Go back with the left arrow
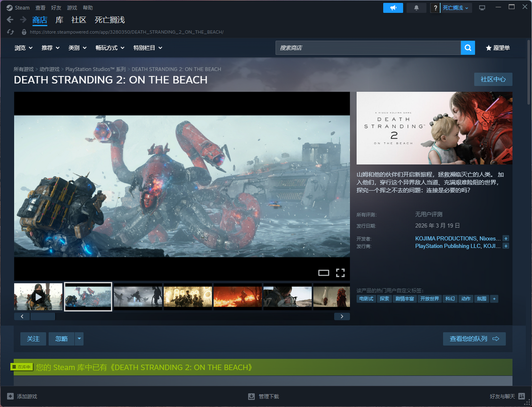 (10, 20)
